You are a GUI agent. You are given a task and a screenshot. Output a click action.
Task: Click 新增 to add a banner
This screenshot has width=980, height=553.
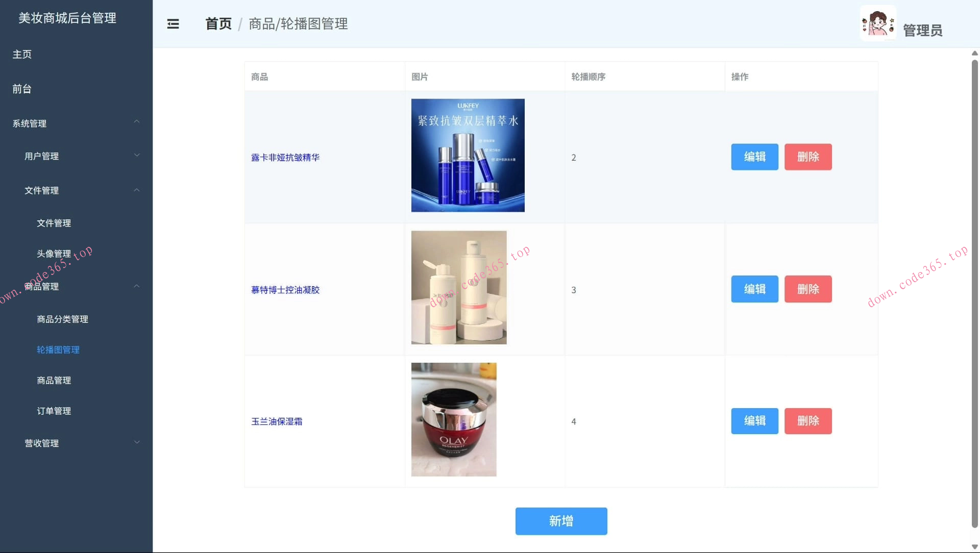[561, 521]
